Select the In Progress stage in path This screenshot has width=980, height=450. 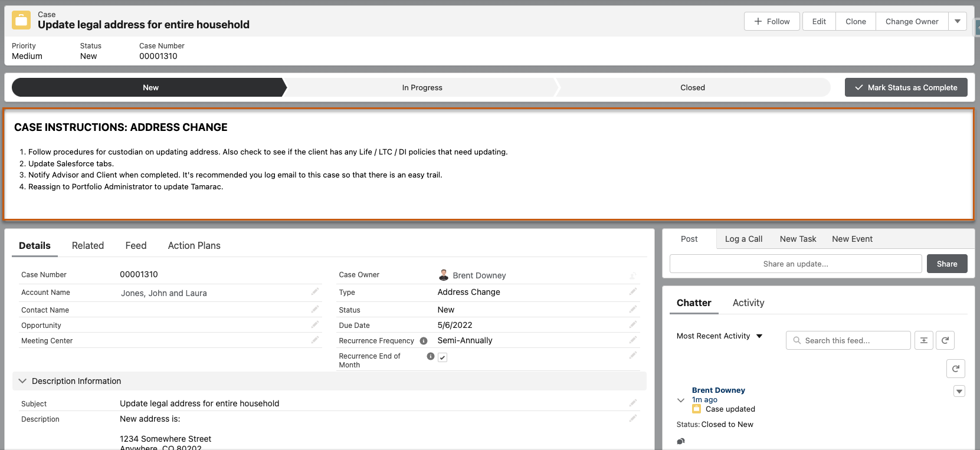click(422, 87)
